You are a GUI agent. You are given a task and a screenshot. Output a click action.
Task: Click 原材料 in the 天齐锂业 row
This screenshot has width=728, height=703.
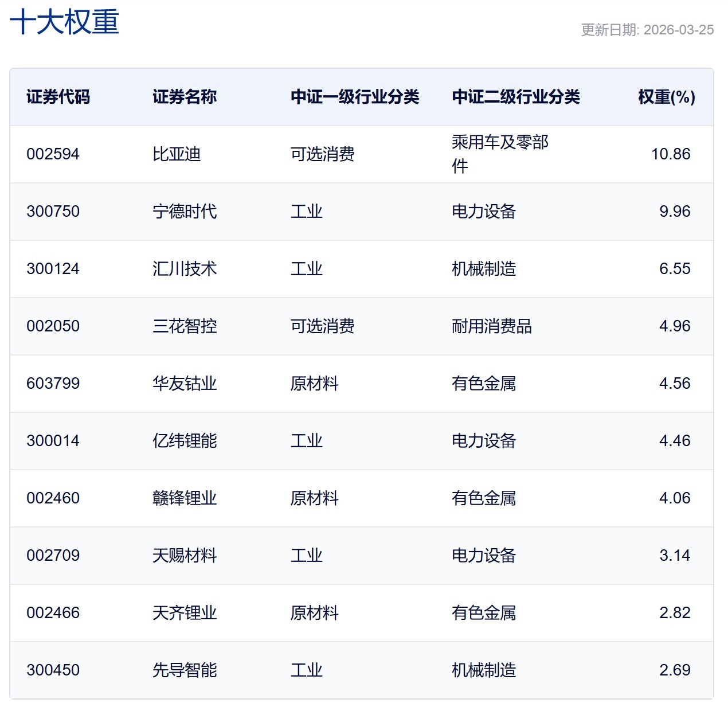pos(315,613)
